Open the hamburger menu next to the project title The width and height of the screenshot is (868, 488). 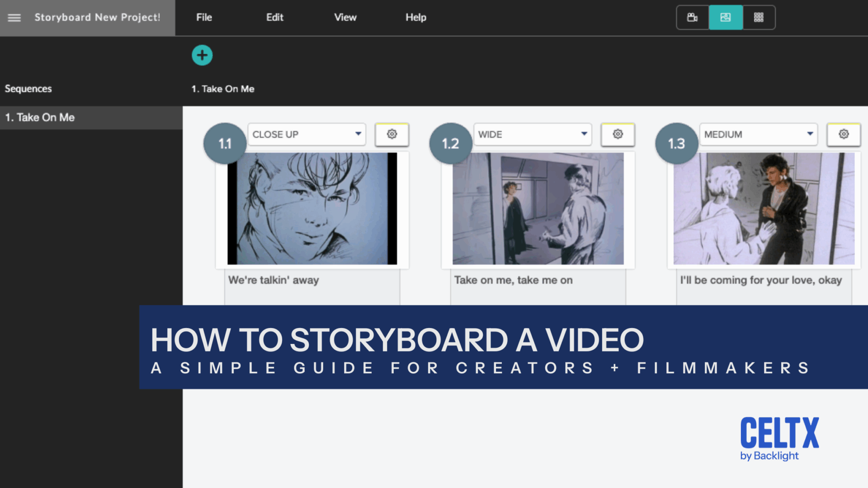[x=14, y=18]
